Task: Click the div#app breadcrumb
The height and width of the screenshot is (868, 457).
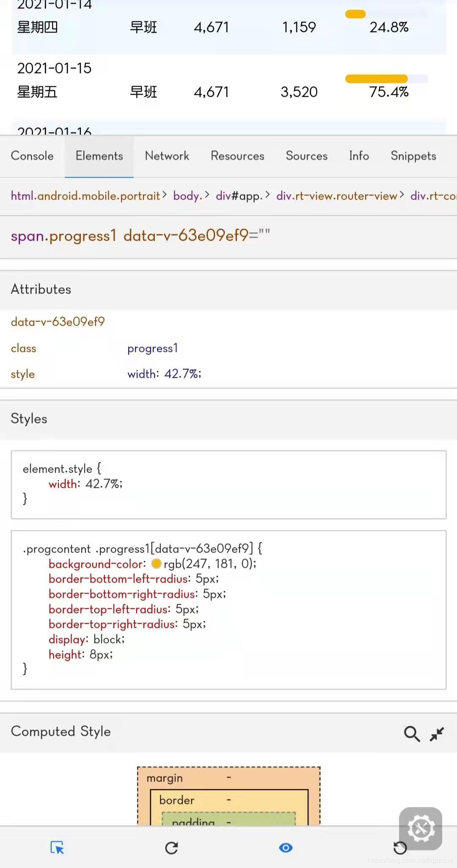Action: point(239,196)
